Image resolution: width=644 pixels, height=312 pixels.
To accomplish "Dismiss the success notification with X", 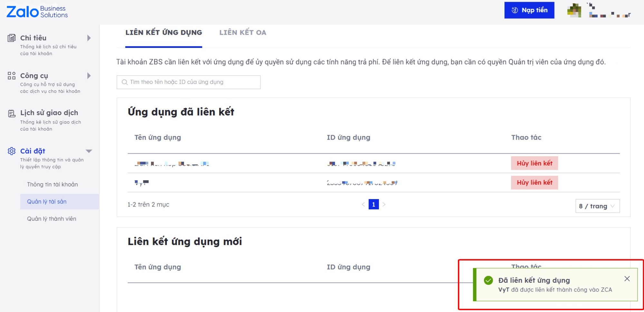I will coord(627,279).
